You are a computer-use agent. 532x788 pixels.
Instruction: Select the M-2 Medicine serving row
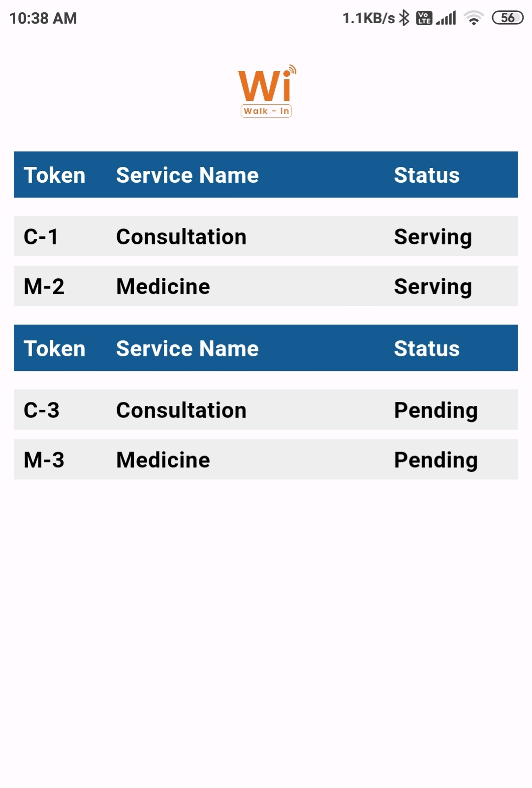coord(266,286)
